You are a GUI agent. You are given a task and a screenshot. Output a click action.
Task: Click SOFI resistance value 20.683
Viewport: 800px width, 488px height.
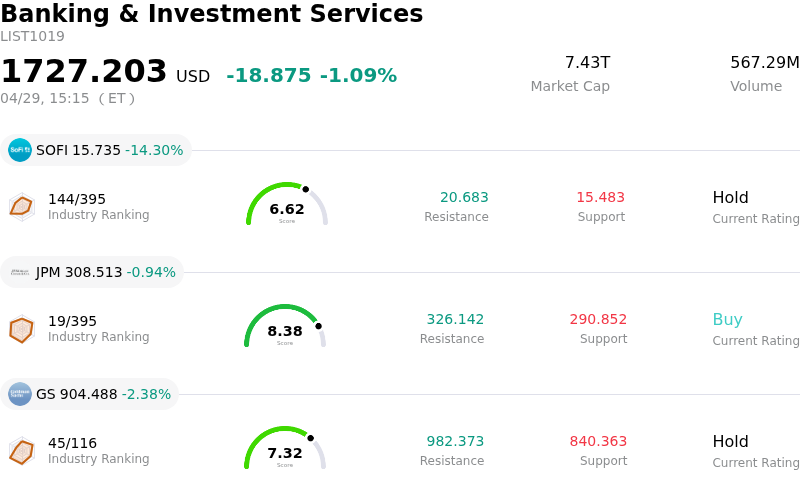pyautogui.click(x=464, y=198)
